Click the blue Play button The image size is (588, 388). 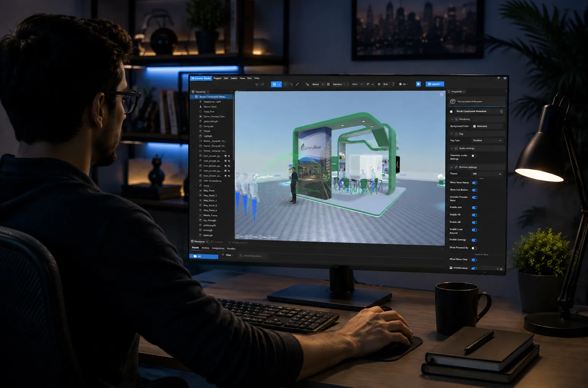(x=418, y=84)
